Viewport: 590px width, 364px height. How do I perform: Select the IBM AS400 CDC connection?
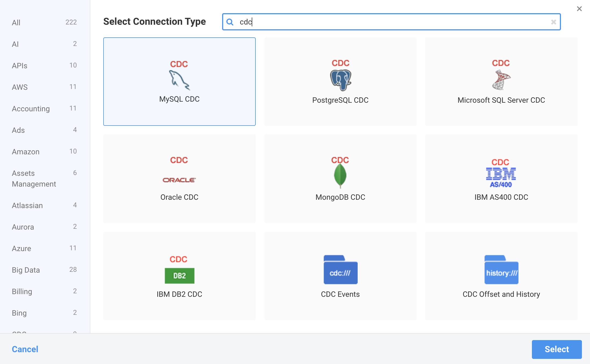[501, 179]
